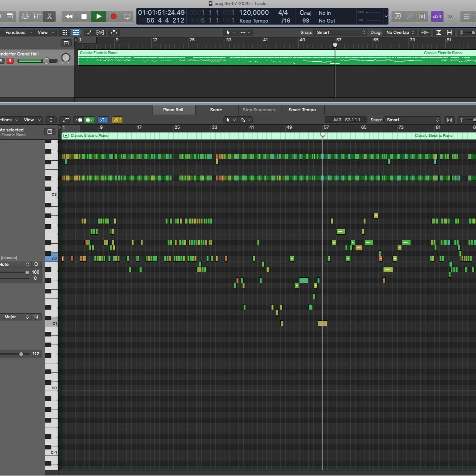
Task: Click the Scissors editors button
Action: click(49, 17)
